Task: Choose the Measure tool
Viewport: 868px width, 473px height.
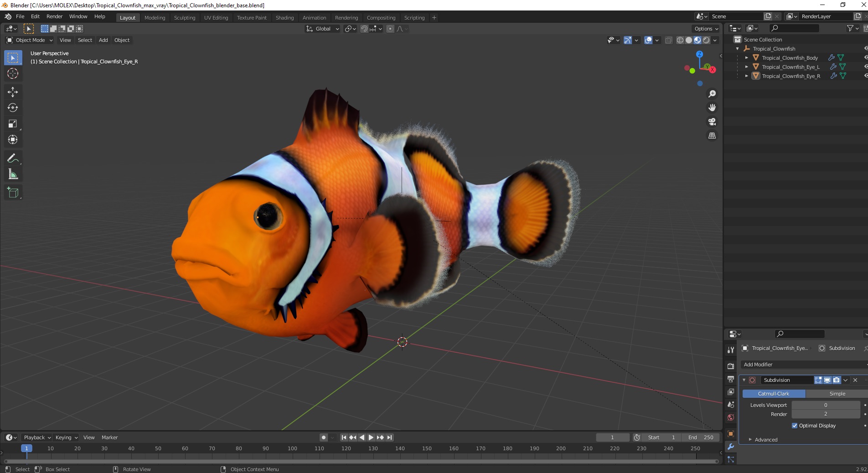Action: [x=13, y=174]
